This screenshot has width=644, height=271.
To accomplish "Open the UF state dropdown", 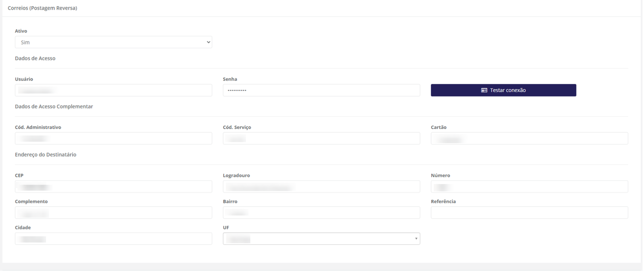I will tap(321, 238).
